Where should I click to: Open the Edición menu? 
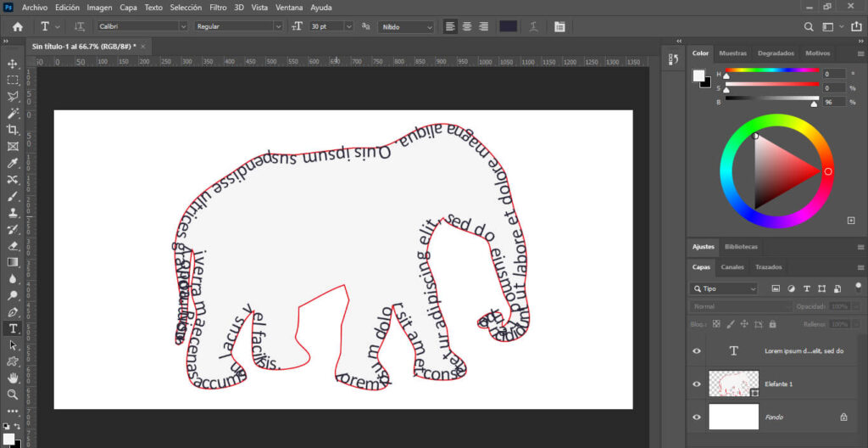[x=67, y=8]
